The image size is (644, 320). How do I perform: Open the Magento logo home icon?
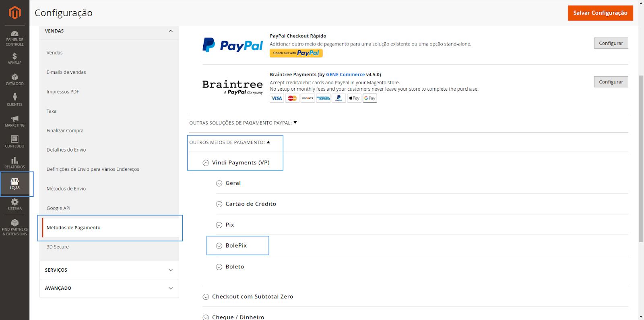[x=14, y=12]
